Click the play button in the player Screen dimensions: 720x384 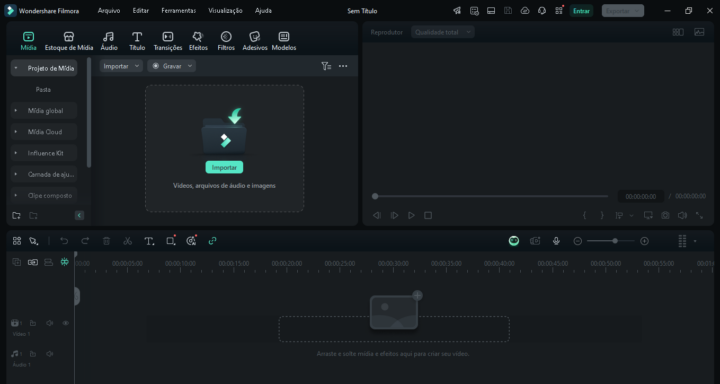[x=411, y=215]
